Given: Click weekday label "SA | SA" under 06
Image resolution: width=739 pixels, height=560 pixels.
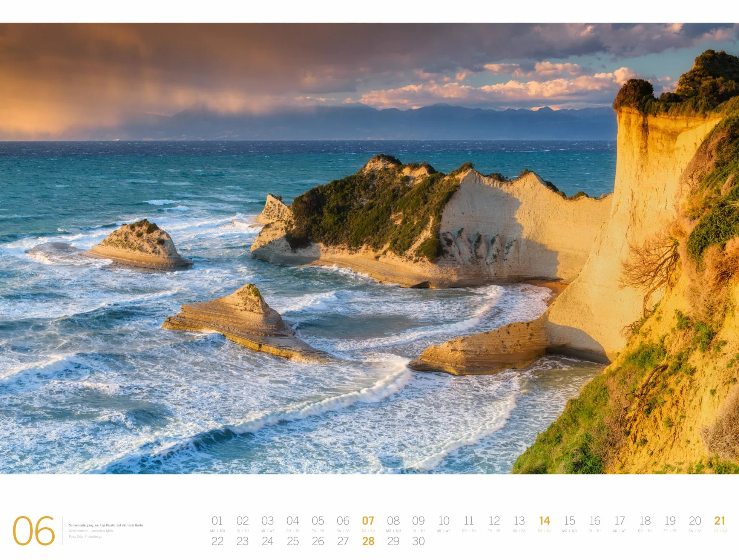Looking at the screenshot, I should [x=343, y=531].
